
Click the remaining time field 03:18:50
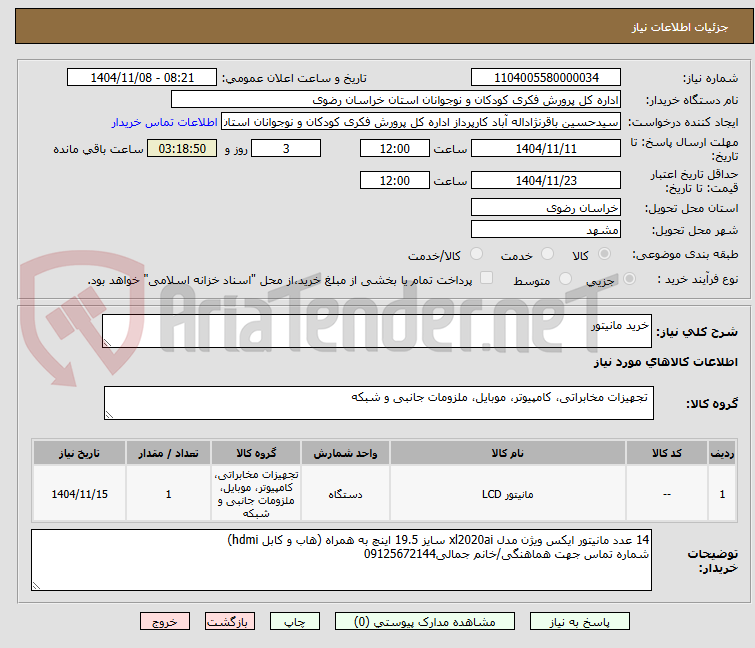[182, 148]
